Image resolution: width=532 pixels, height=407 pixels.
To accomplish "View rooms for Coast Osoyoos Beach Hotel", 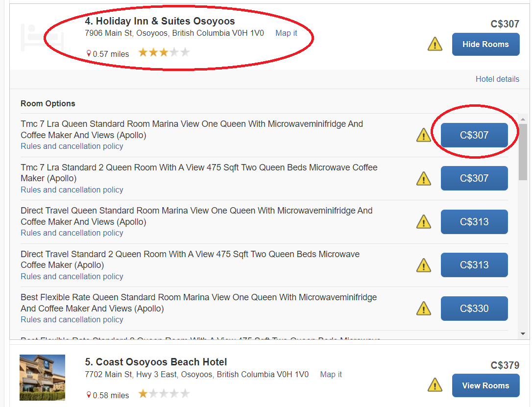I will coord(485,385).
